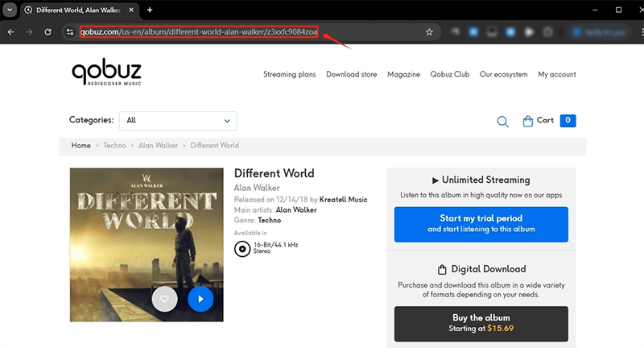Viewport: 644px width, 348px height.
Task: Click the Different World album title
Action: [274, 173]
